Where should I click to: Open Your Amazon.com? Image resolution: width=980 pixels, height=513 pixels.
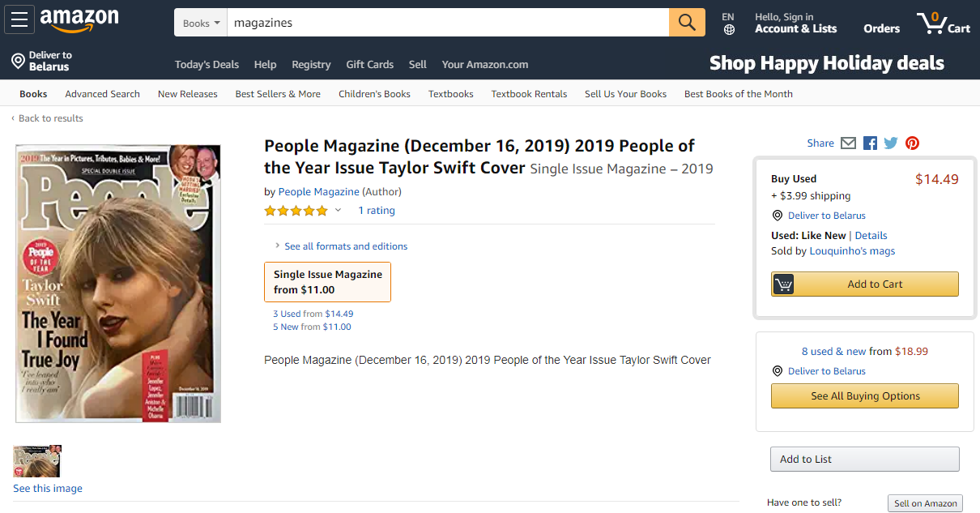point(484,65)
